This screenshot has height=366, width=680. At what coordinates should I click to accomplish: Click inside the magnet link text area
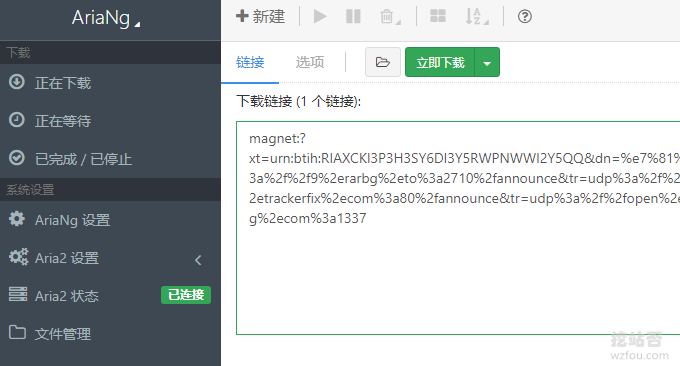[458, 228]
